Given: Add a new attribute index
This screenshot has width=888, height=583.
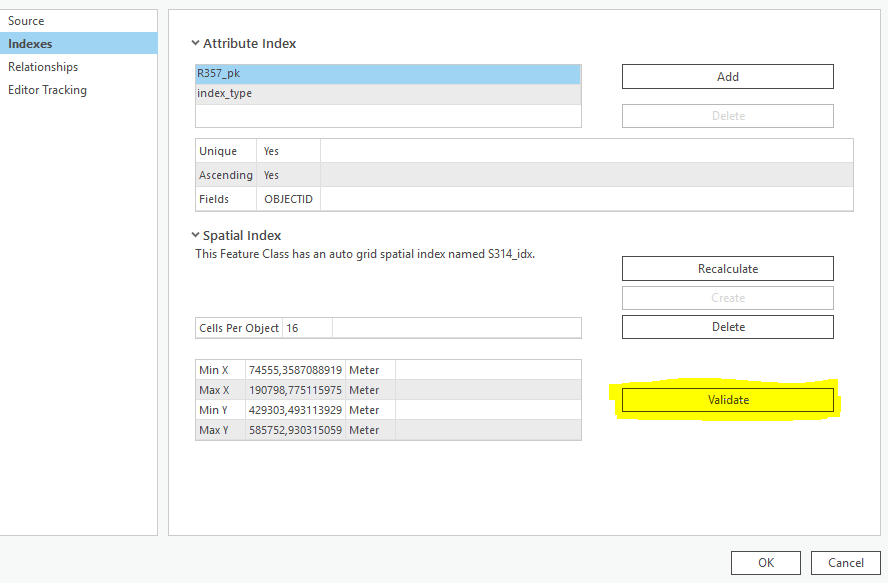Looking at the screenshot, I should pyautogui.click(x=727, y=76).
